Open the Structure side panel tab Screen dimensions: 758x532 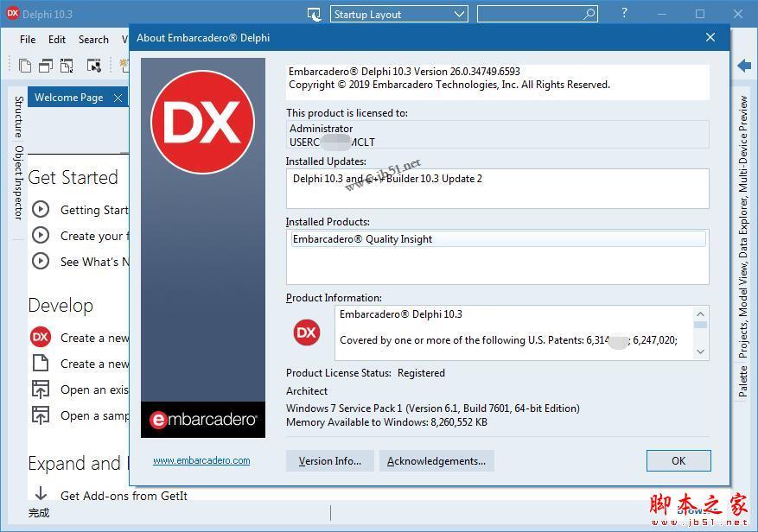click(18, 117)
